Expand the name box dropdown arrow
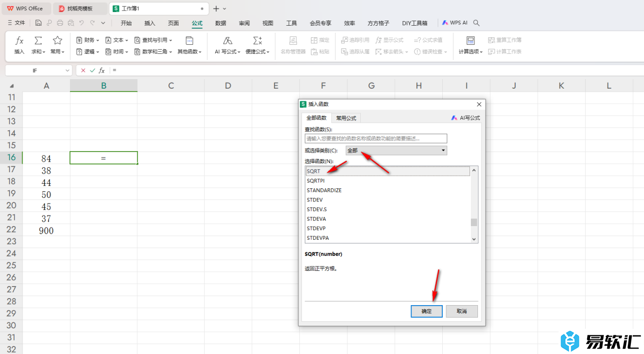 click(67, 70)
